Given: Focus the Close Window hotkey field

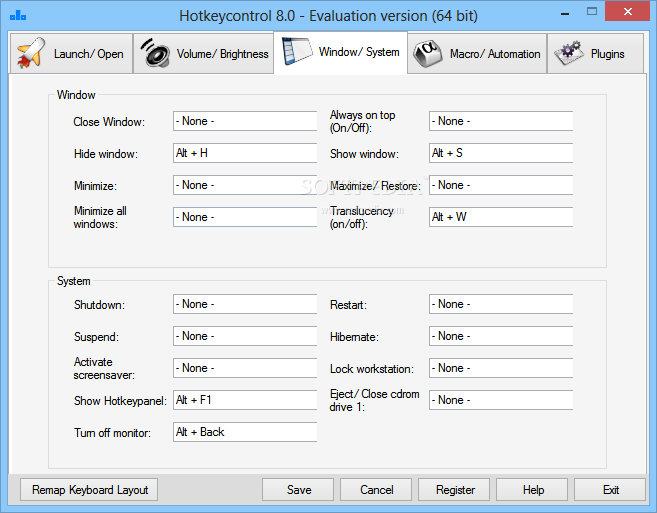Looking at the screenshot, I should click(245, 121).
